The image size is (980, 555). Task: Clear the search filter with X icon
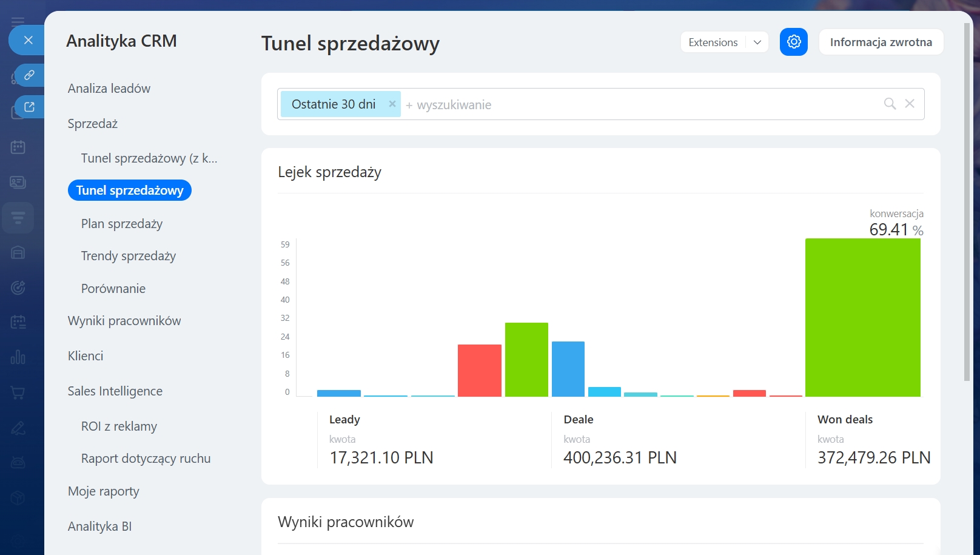click(910, 104)
